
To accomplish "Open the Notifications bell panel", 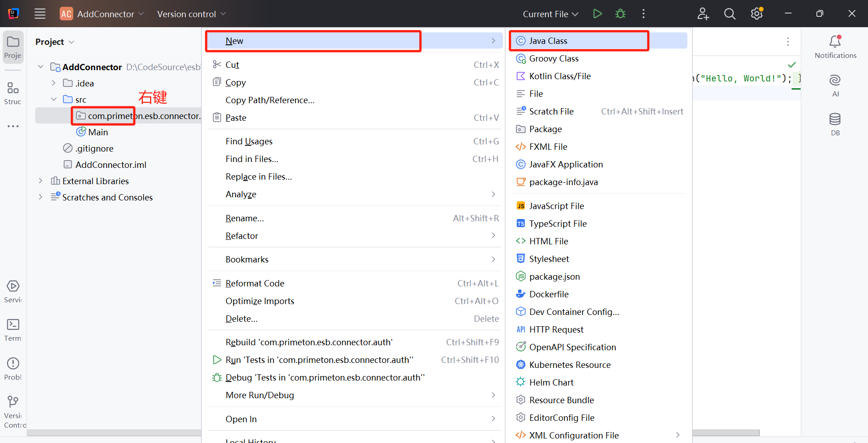I will click(835, 47).
